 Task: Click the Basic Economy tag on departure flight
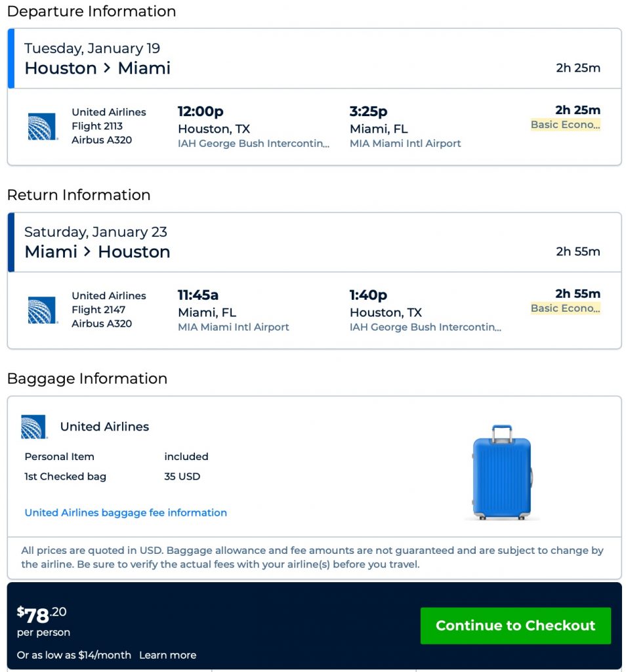[x=565, y=125]
